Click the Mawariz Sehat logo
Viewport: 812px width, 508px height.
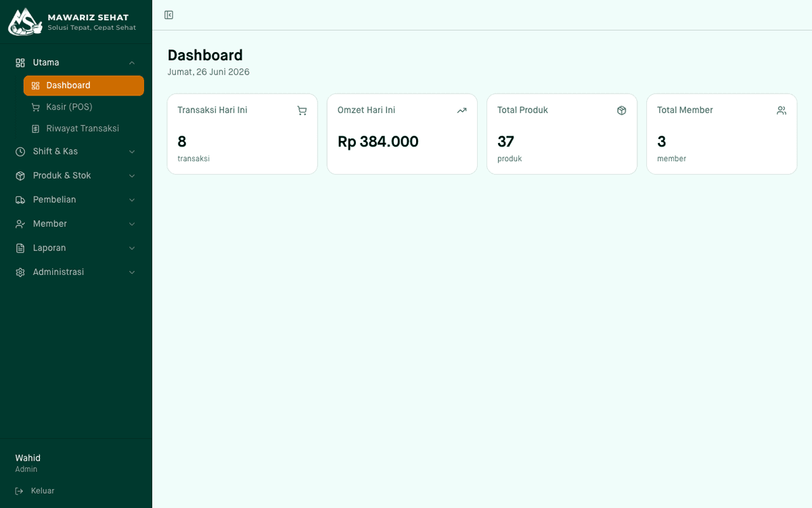pos(25,22)
